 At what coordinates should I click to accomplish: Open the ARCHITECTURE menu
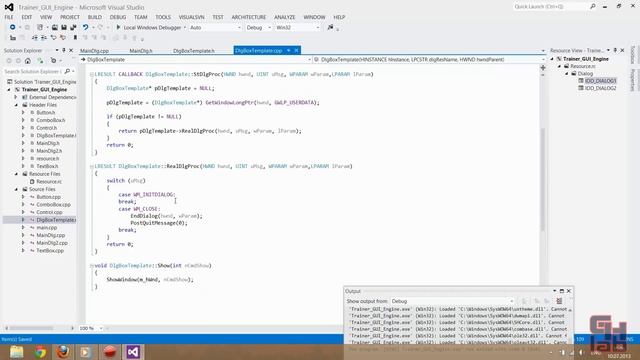tap(249, 17)
